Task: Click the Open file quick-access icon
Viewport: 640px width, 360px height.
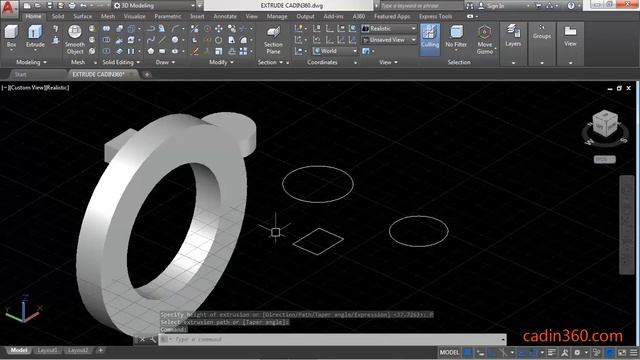Action: [x=38, y=6]
